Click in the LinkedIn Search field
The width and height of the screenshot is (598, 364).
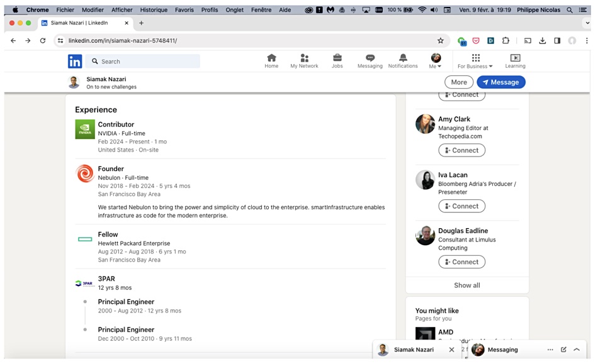tap(143, 62)
